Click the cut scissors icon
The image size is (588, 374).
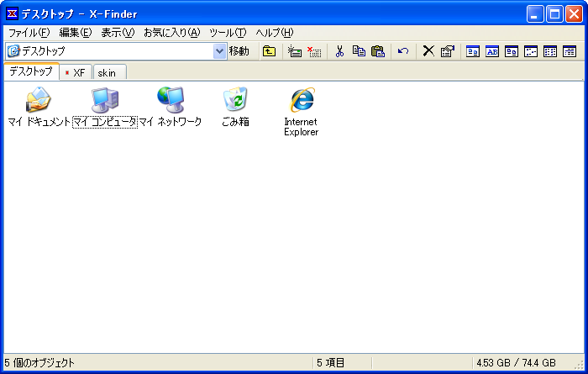(339, 51)
